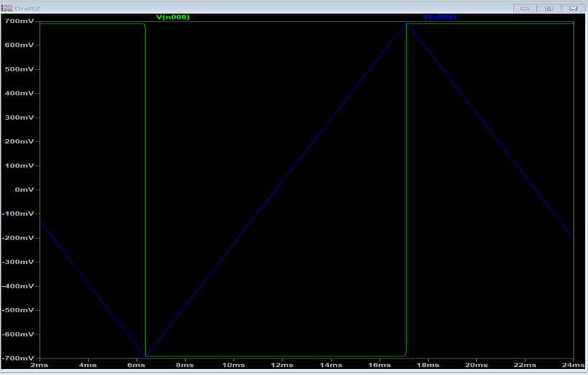Click the 22ms label on time axis
Image resolution: width=588 pixels, height=375 pixels.
(525, 366)
